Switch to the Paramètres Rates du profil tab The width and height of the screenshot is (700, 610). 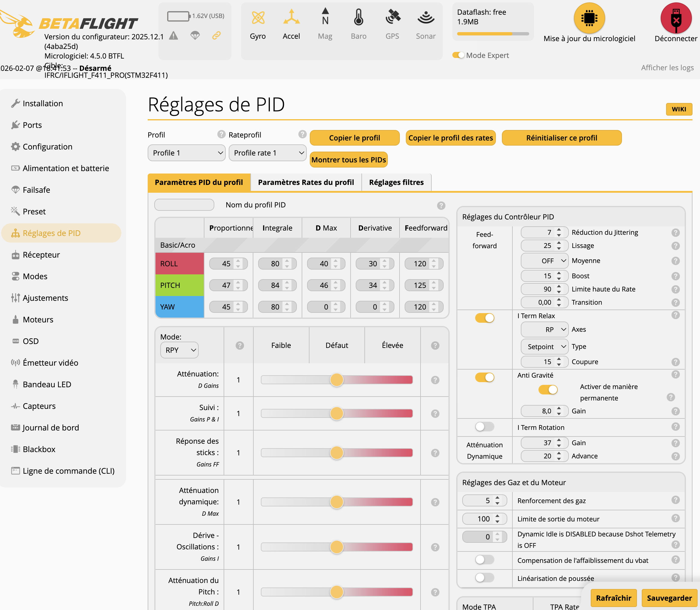(306, 183)
